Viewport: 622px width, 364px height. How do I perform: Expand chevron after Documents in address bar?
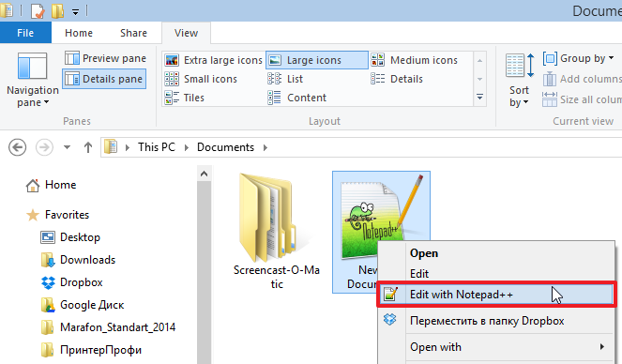265,147
